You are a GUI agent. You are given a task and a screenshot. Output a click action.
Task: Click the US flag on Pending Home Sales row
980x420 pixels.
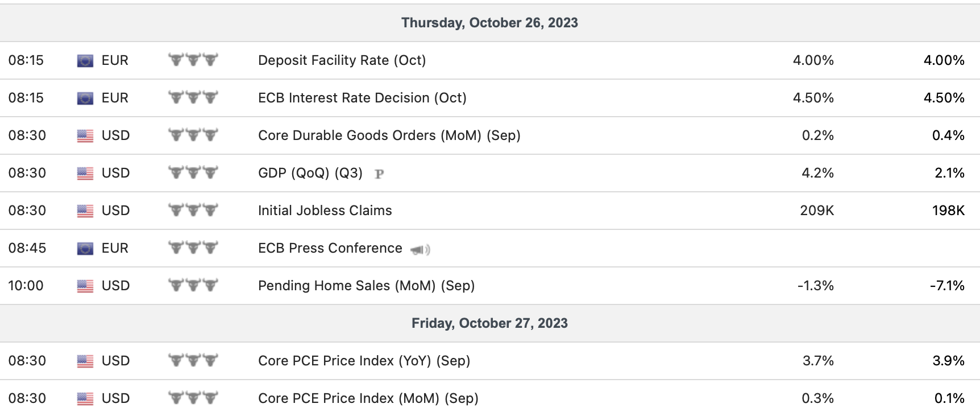click(x=85, y=286)
